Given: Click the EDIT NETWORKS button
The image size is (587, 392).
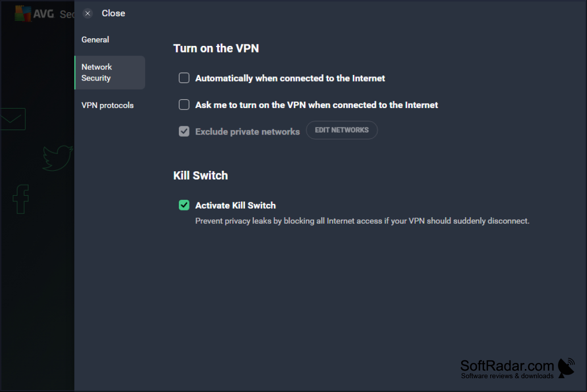Looking at the screenshot, I should pos(342,130).
